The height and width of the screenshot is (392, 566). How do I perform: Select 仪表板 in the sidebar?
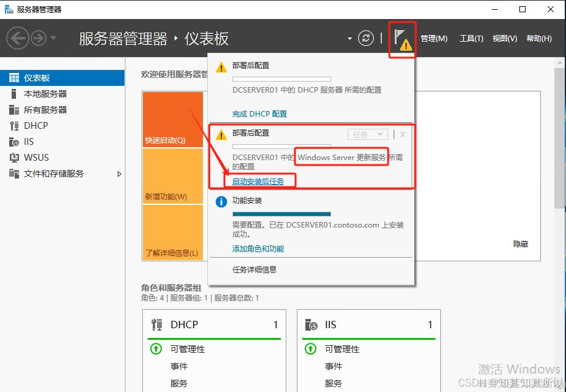click(62, 78)
